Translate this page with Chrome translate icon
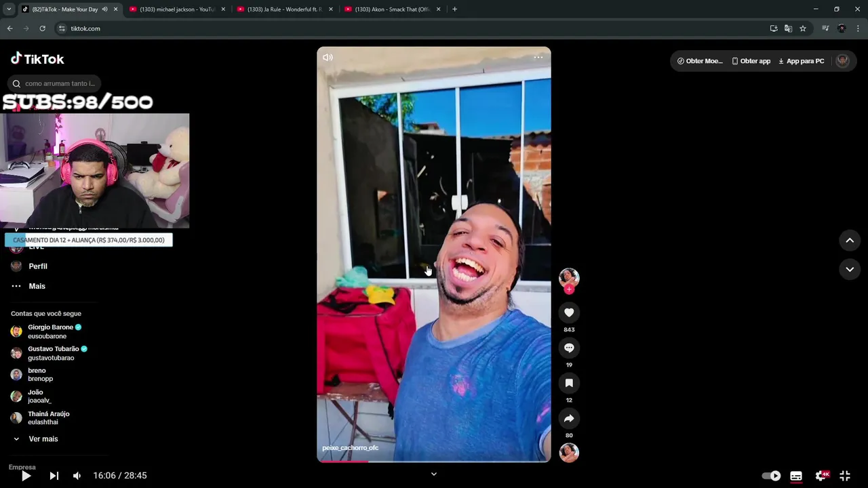Image resolution: width=868 pixels, height=488 pixels. [788, 28]
